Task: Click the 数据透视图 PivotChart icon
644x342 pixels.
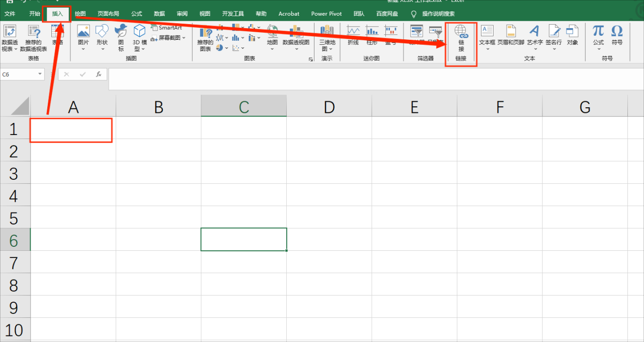Action: click(296, 31)
